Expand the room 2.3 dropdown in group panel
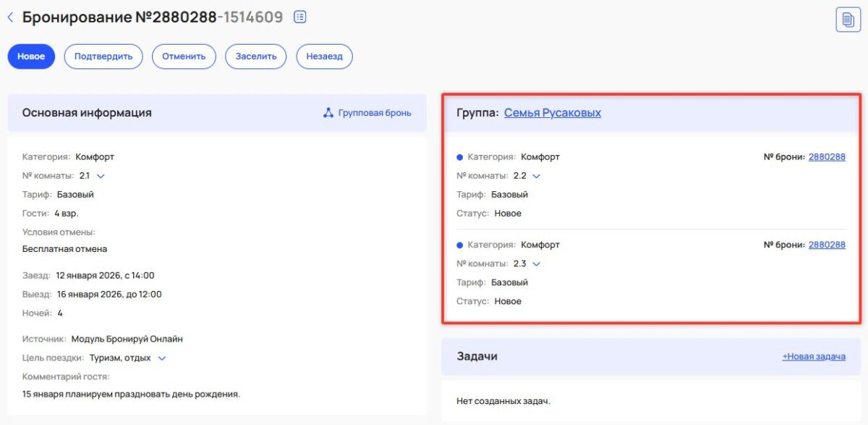Viewport: 868px width, 425px height. [x=535, y=264]
